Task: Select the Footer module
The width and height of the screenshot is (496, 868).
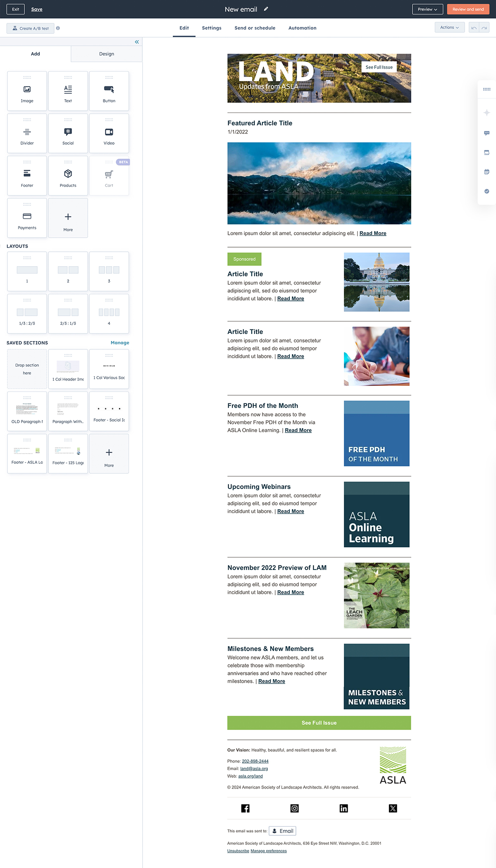Action: (x=27, y=176)
